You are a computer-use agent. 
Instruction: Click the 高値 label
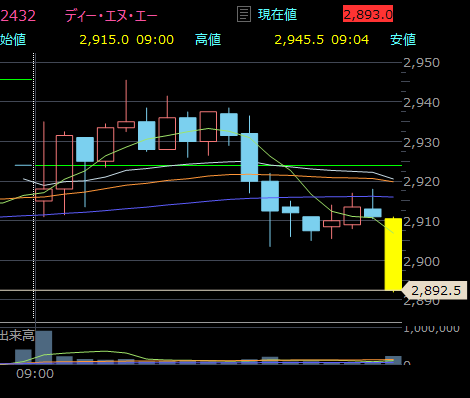tap(208, 40)
